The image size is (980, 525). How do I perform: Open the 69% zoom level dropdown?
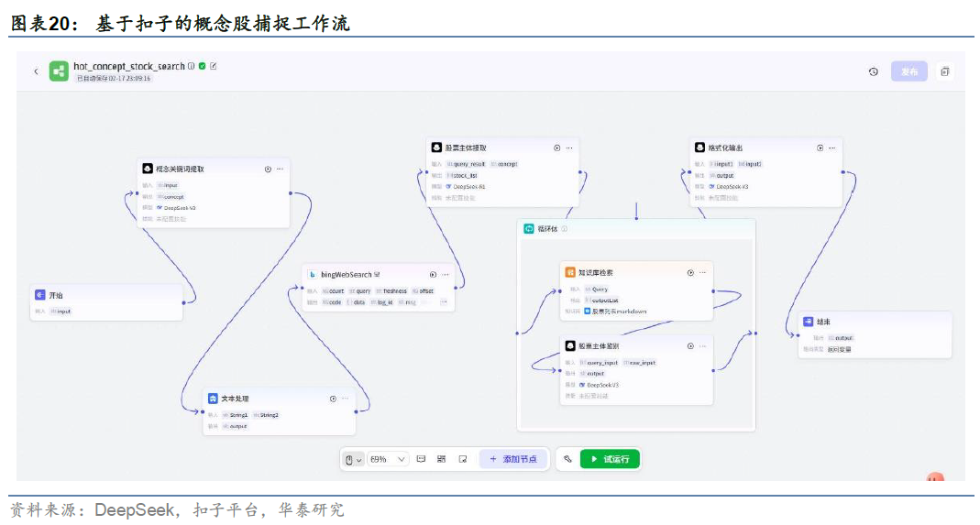[x=387, y=459]
